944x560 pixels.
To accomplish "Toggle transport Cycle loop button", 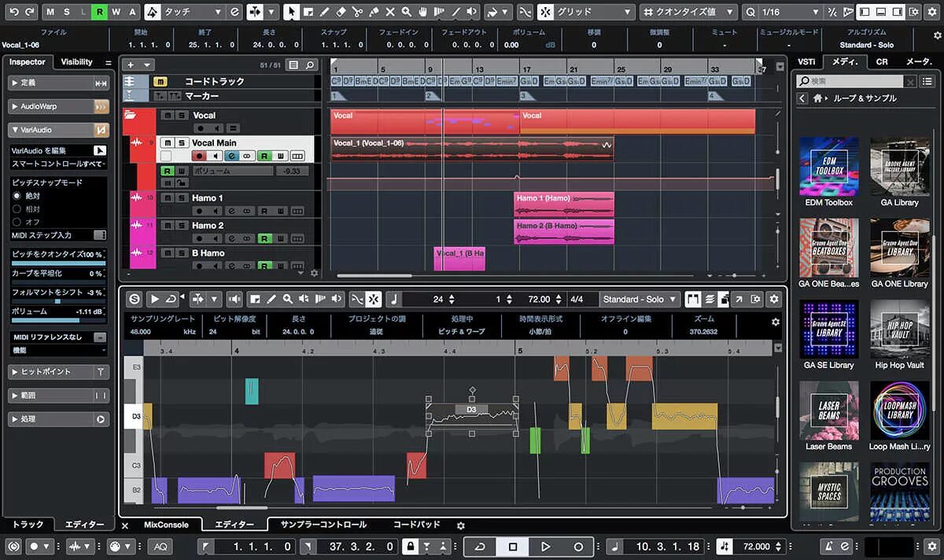I will coord(480,547).
